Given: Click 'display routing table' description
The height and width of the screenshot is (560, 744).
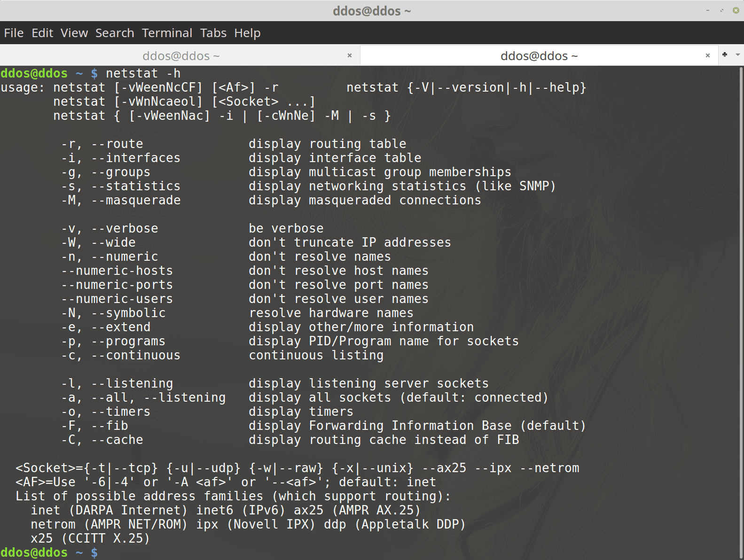Looking at the screenshot, I should tap(328, 144).
